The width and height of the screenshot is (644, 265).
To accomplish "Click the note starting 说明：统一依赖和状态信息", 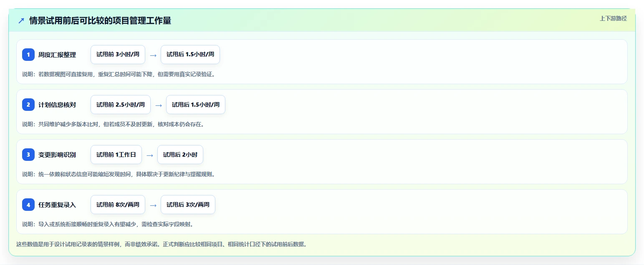I will (x=119, y=174).
